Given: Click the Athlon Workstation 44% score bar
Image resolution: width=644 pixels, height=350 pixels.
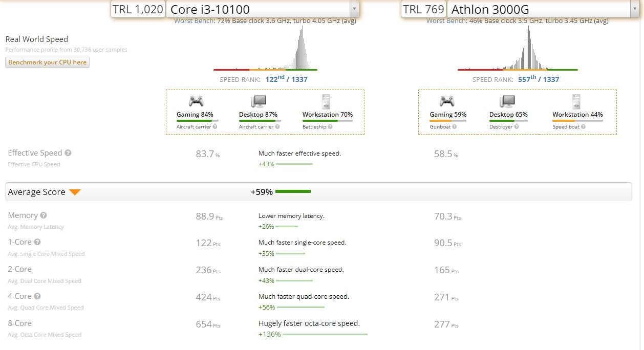Looking at the screenshot, I should click(577, 121).
